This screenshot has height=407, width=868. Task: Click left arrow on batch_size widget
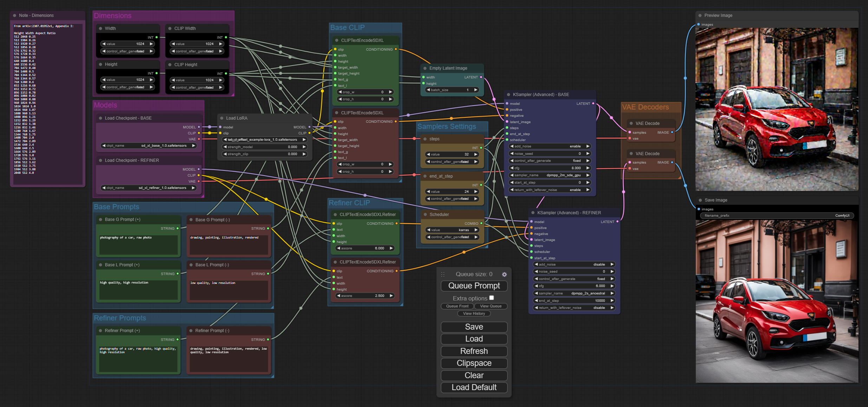coord(428,90)
